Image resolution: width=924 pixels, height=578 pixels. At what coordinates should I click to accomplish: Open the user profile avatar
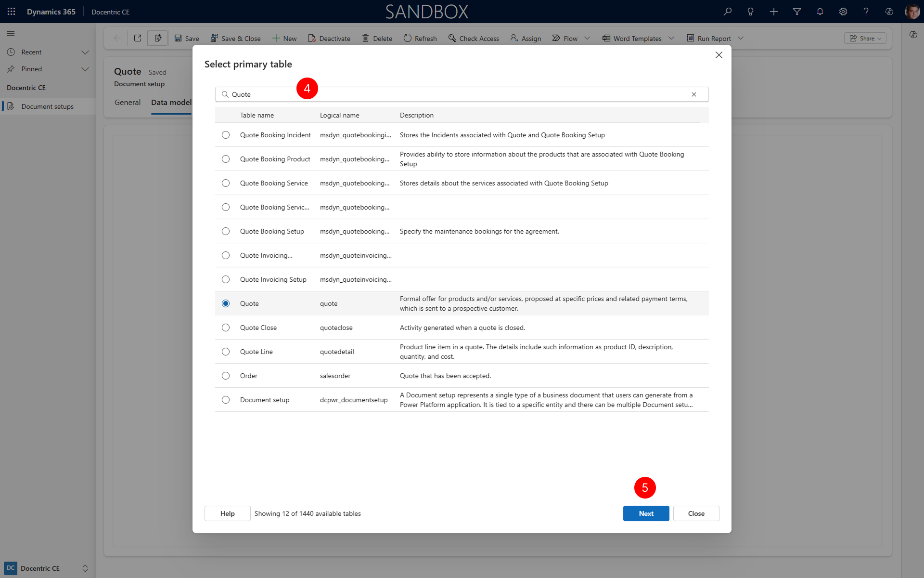(912, 12)
